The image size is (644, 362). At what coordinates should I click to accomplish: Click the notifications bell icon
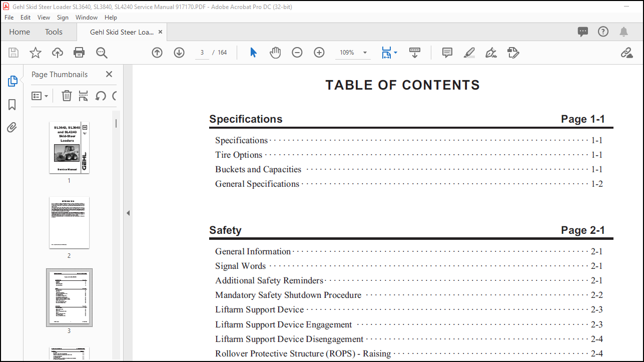pos(623,32)
